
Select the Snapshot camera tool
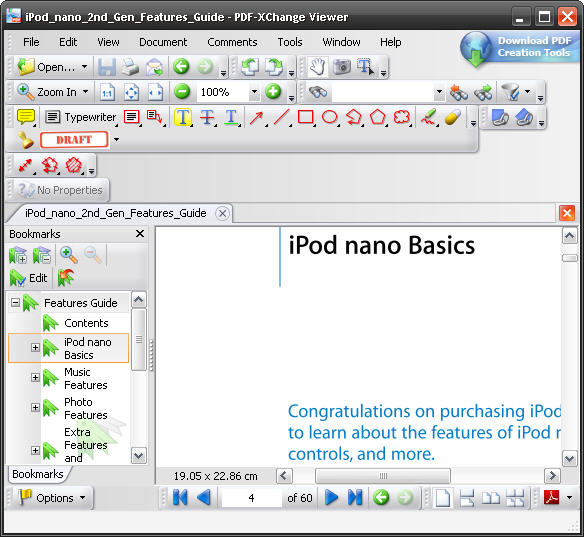[342, 67]
